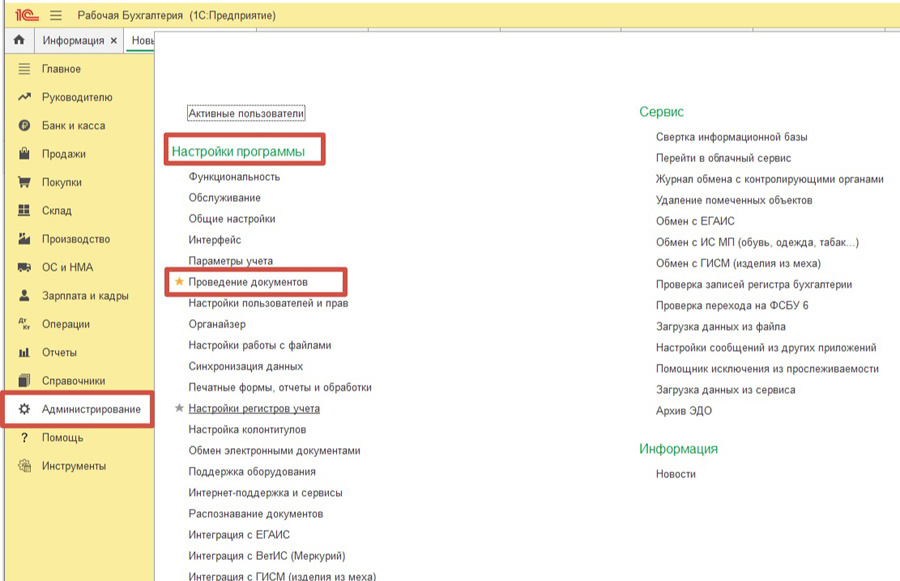Open Функциональность settings
The image size is (900, 581).
(x=234, y=176)
